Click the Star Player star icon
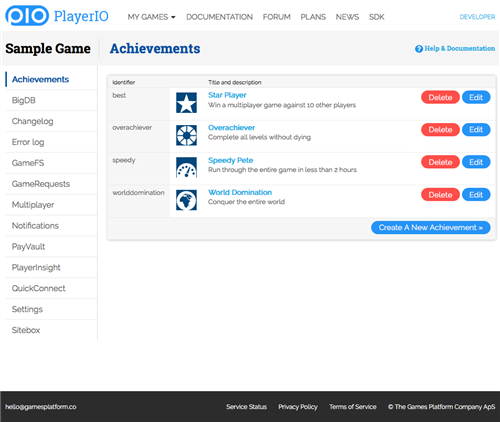 tap(186, 103)
